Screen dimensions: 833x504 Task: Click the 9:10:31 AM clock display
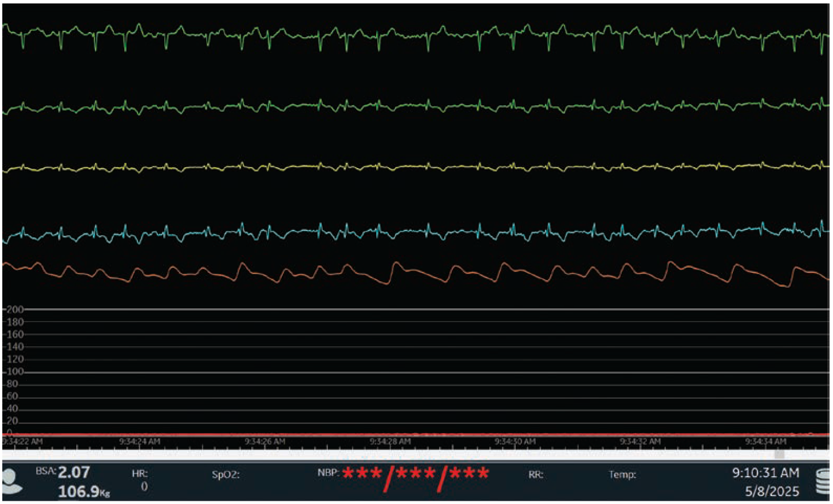pos(765,473)
